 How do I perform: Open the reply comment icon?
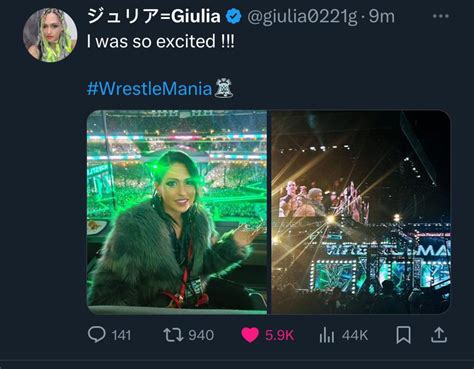pyautogui.click(x=97, y=334)
